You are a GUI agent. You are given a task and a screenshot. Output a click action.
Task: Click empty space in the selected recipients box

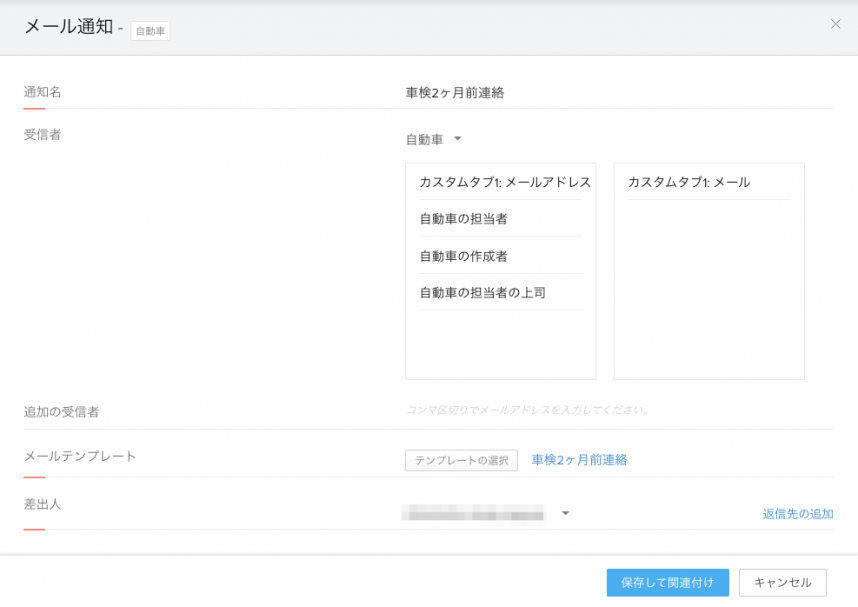pos(708,300)
